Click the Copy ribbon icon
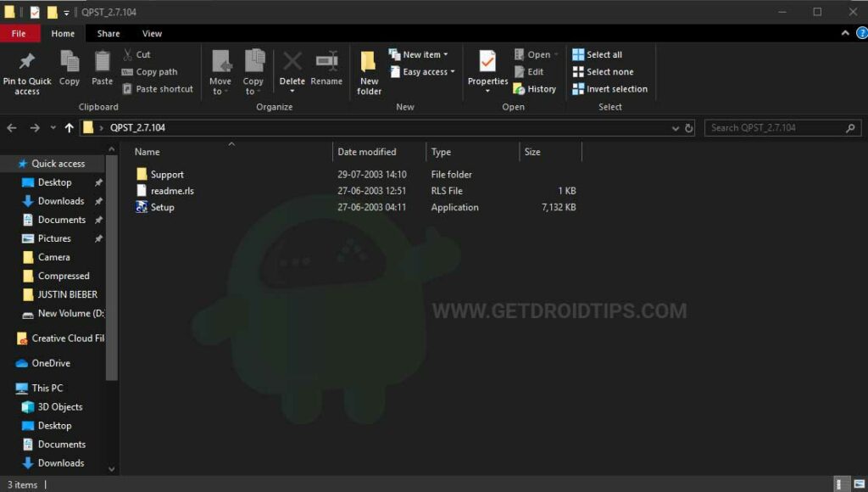The image size is (868, 492). [70, 61]
